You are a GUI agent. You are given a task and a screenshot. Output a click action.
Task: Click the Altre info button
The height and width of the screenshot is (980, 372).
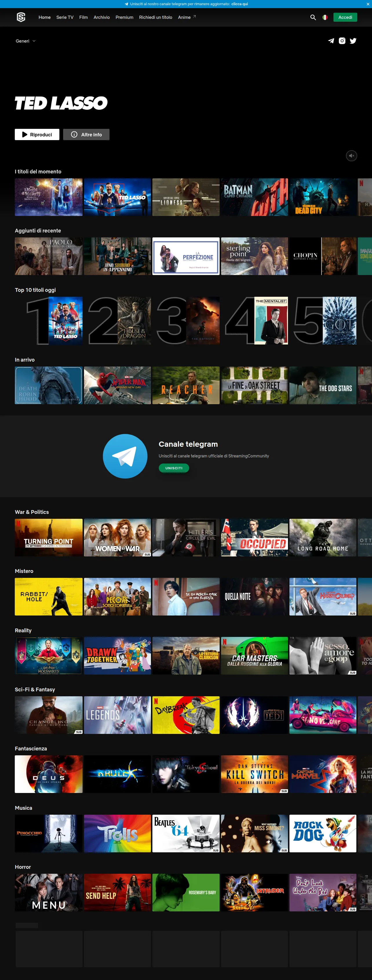(x=86, y=134)
